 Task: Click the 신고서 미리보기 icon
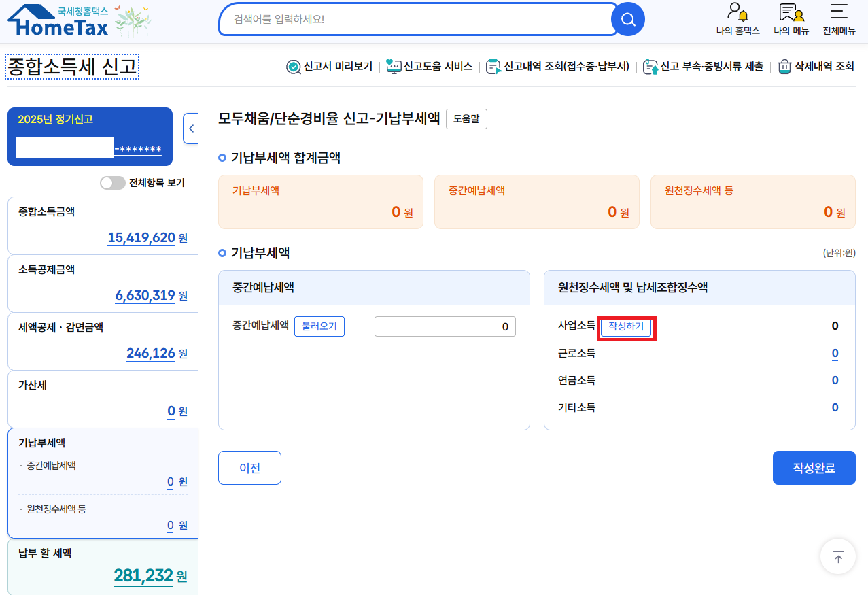click(x=294, y=67)
